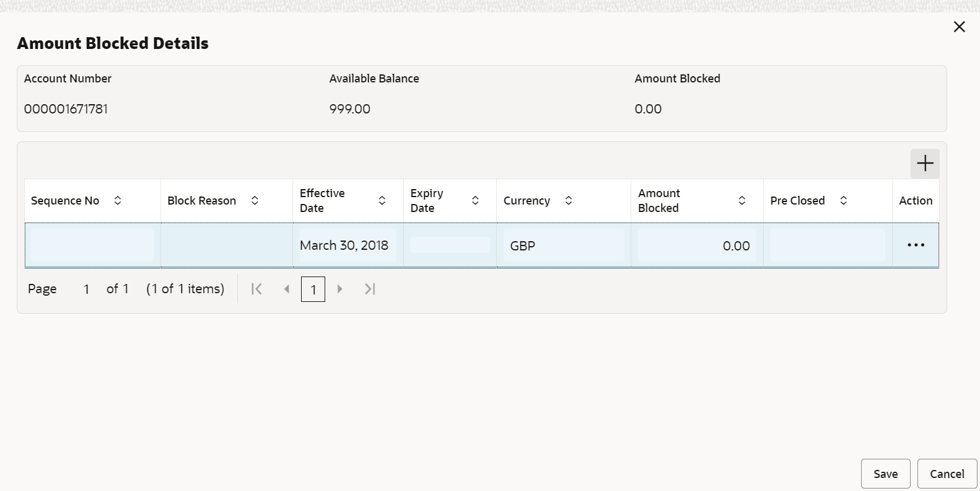Add a new row with plus icon
The height and width of the screenshot is (491, 980).
pos(925,164)
